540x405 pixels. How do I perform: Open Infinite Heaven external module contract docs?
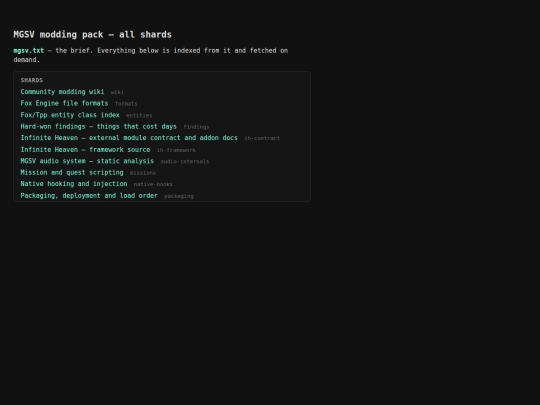(129, 138)
